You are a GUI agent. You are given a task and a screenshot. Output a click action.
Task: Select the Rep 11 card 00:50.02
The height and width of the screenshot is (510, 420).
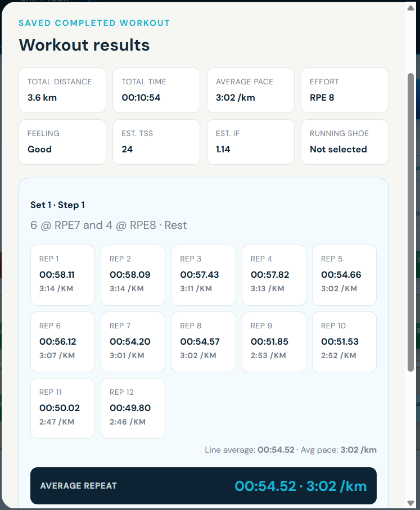[62, 408]
